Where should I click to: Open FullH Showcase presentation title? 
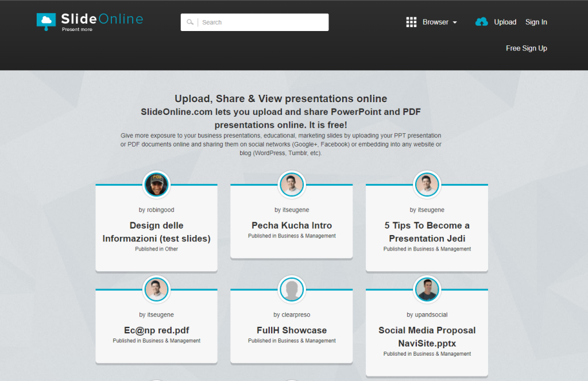click(292, 330)
